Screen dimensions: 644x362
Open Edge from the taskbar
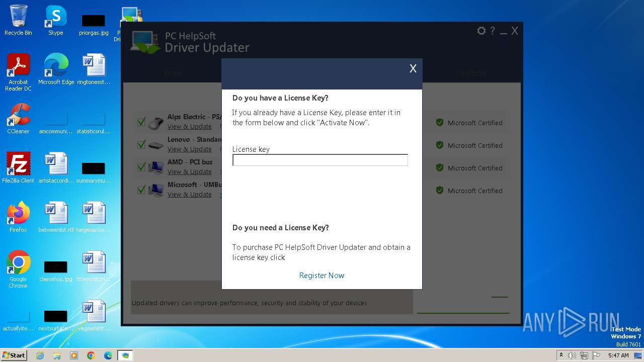pos(108,355)
